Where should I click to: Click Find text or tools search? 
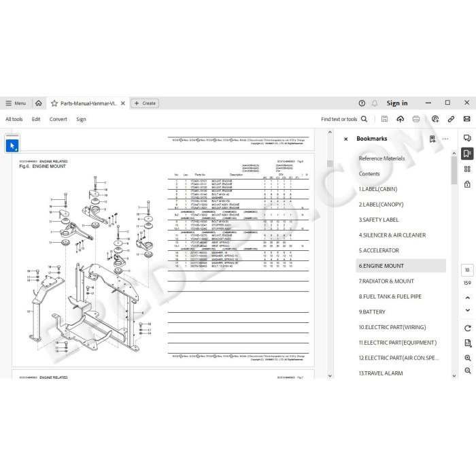coord(339,119)
